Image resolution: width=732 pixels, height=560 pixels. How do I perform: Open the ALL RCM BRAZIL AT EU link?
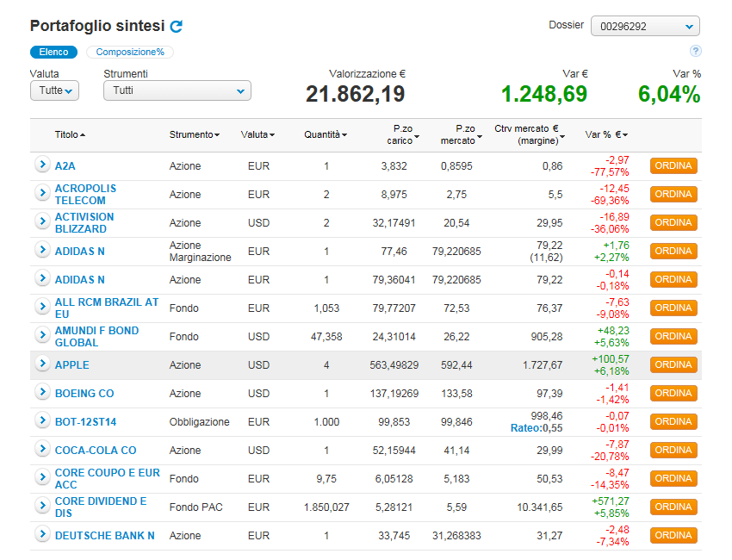107,308
